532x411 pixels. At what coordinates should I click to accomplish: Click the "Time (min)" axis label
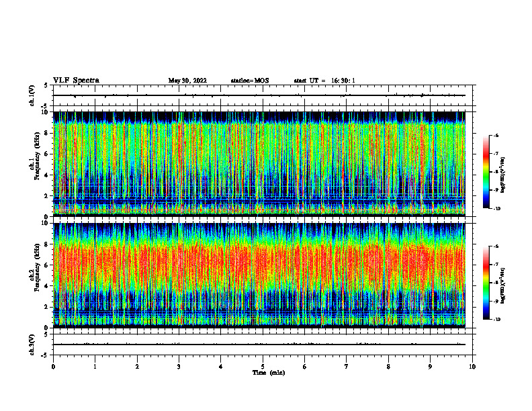(x=269, y=373)
